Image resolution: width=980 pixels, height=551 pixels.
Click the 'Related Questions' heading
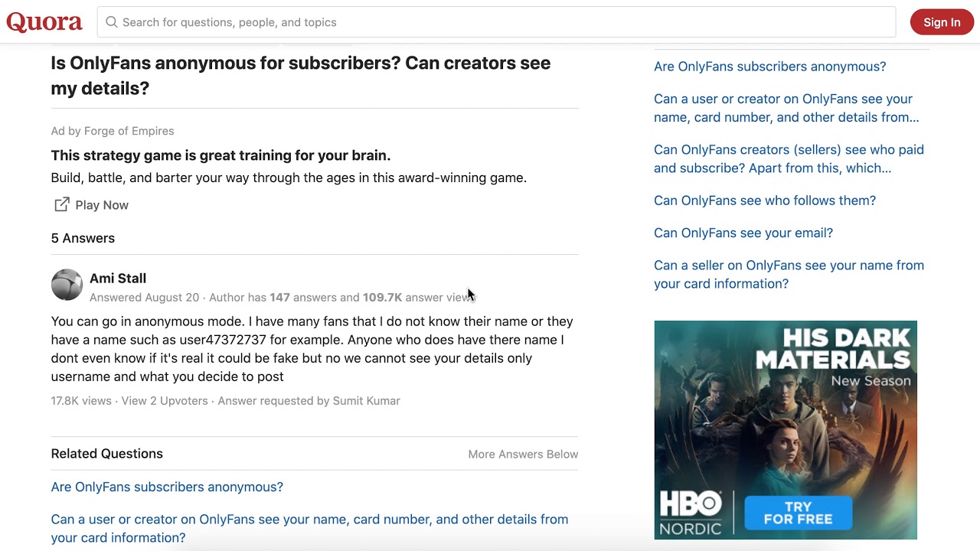107,454
